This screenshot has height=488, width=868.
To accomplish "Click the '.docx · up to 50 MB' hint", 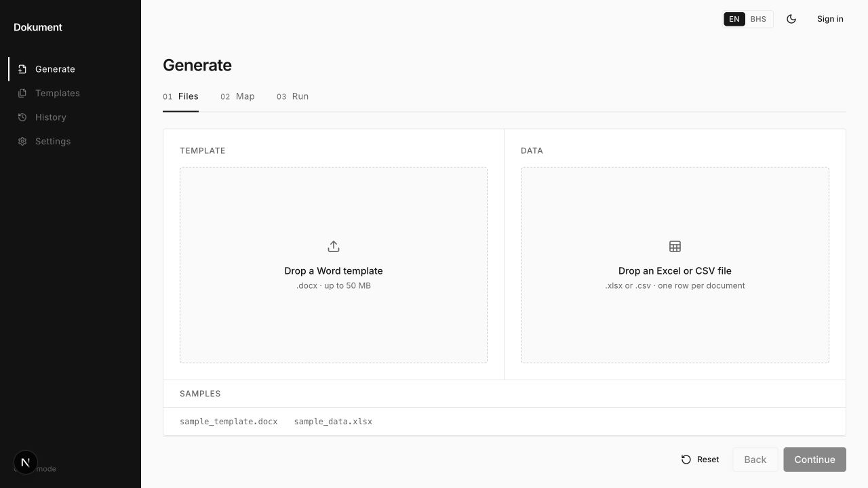I will coord(334,285).
